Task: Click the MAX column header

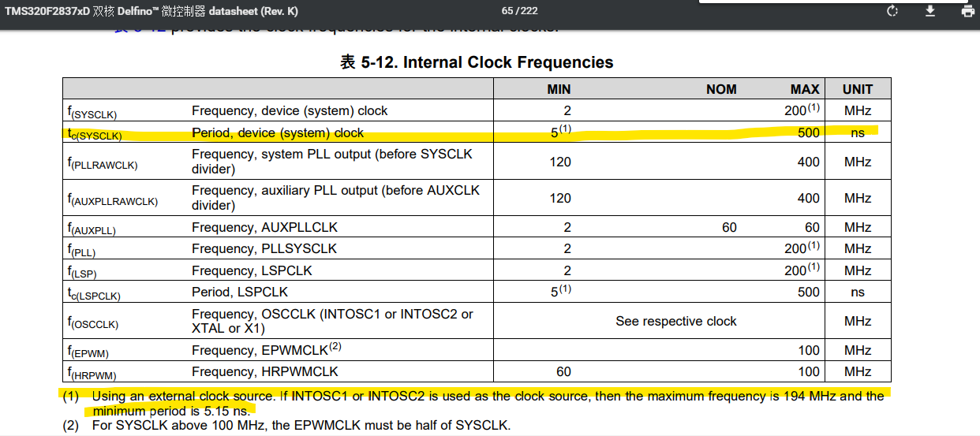Action: point(805,89)
